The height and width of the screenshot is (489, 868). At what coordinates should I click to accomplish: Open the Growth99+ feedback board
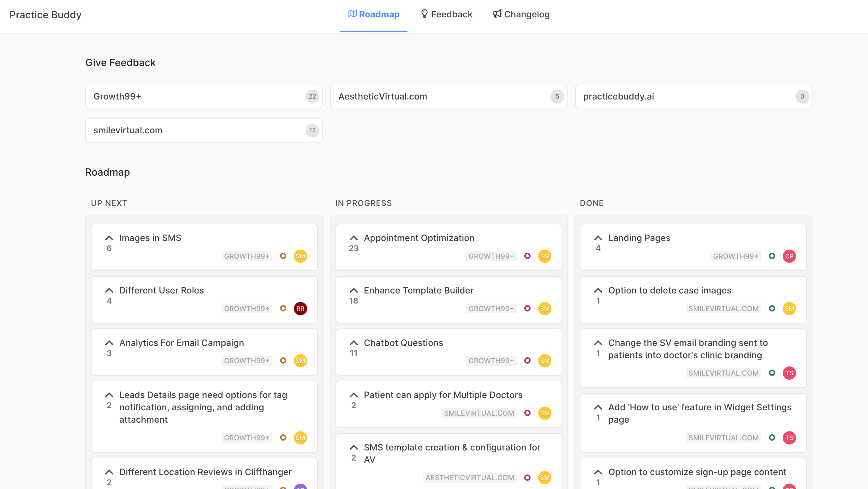pos(204,96)
